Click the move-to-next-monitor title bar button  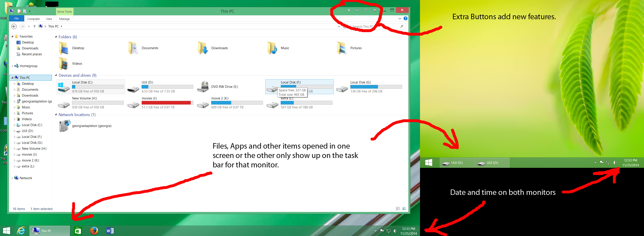[x=374, y=10]
